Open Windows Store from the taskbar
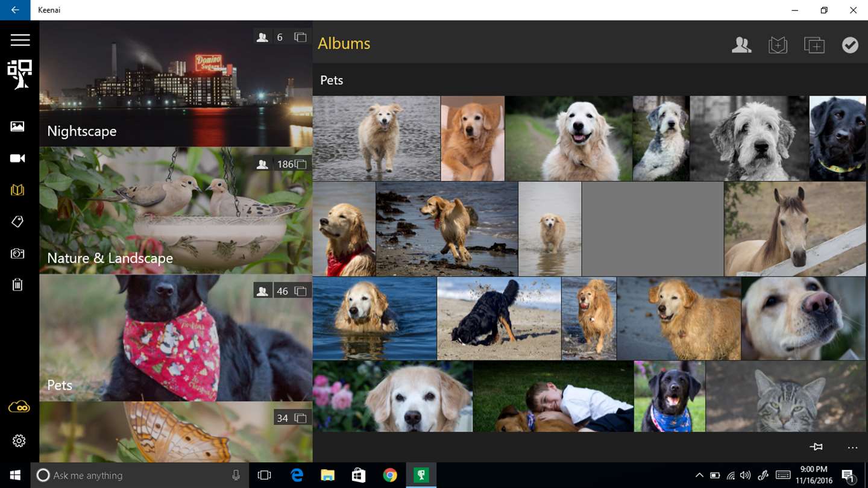 (359, 475)
